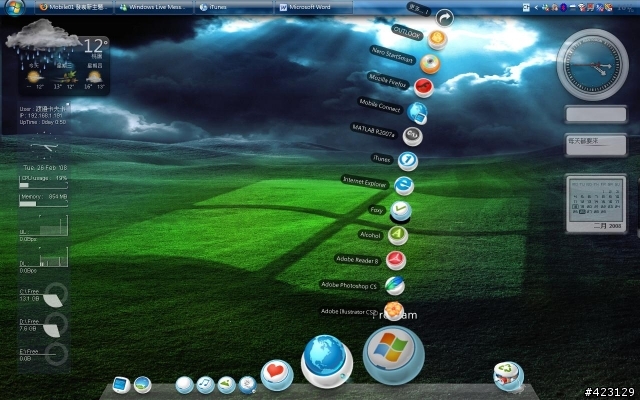Open the blue globe orb in dock
The height and width of the screenshot is (400, 640).
point(327,361)
